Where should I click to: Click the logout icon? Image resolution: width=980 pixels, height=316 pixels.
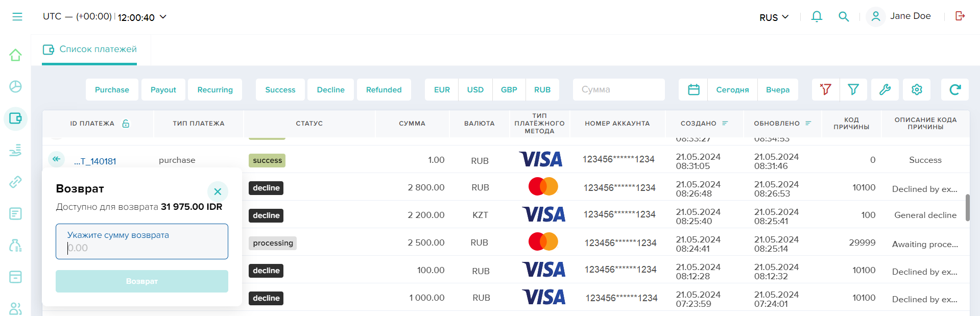coord(960,16)
